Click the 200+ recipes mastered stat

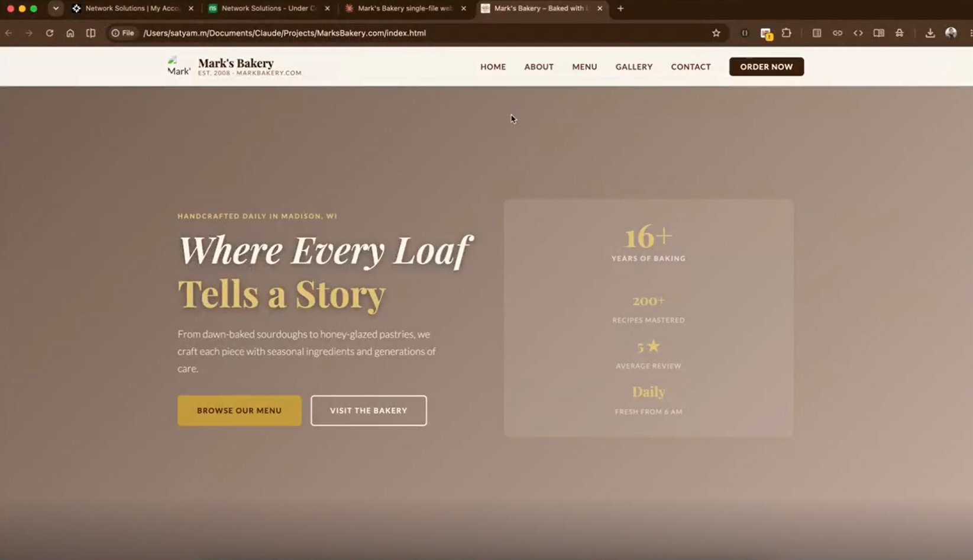click(x=648, y=309)
